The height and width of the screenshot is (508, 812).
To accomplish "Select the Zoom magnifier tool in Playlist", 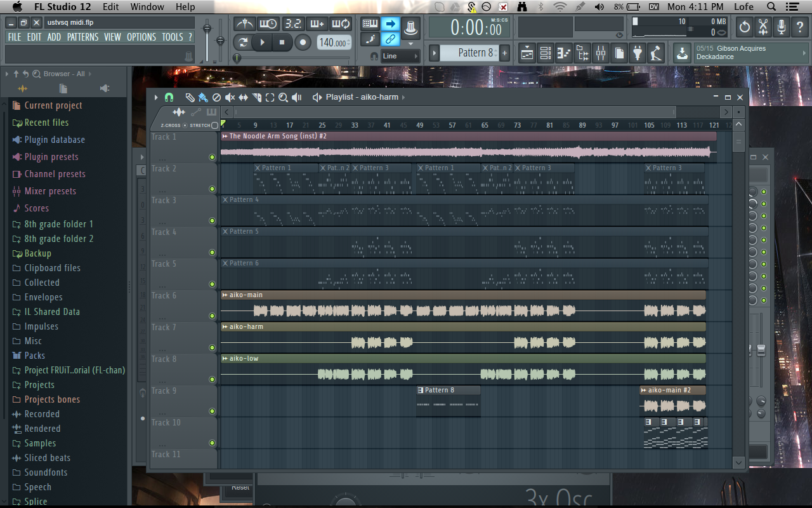I will pyautogui.click(x=283, y=97).
